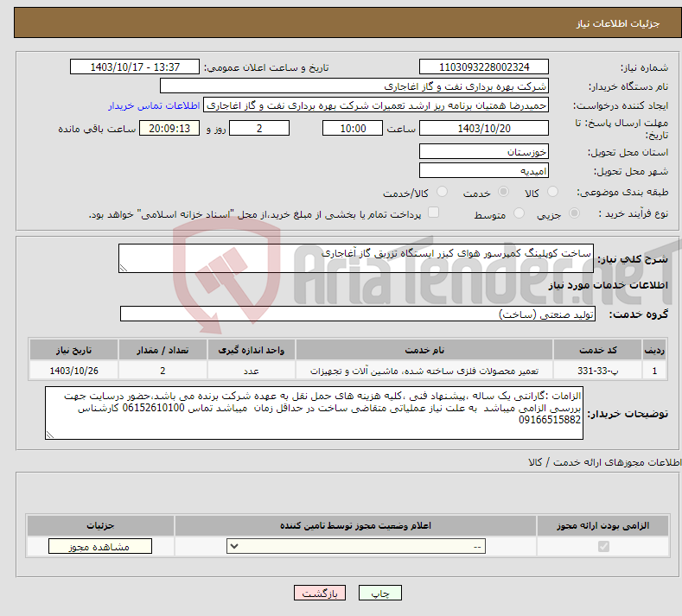This screenshot has width=682, height=616.
Task: Click the announcement date field 1403/10/17 - 13:37
Action: tap(135, 67)
